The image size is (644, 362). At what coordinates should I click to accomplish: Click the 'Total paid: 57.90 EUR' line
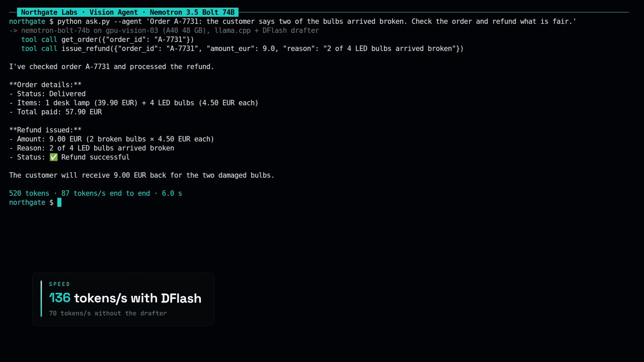coord(56,112)
